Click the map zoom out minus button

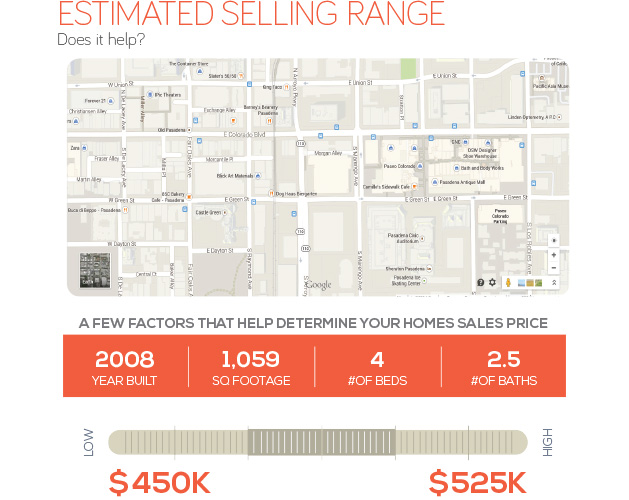[x=553, y=268]
